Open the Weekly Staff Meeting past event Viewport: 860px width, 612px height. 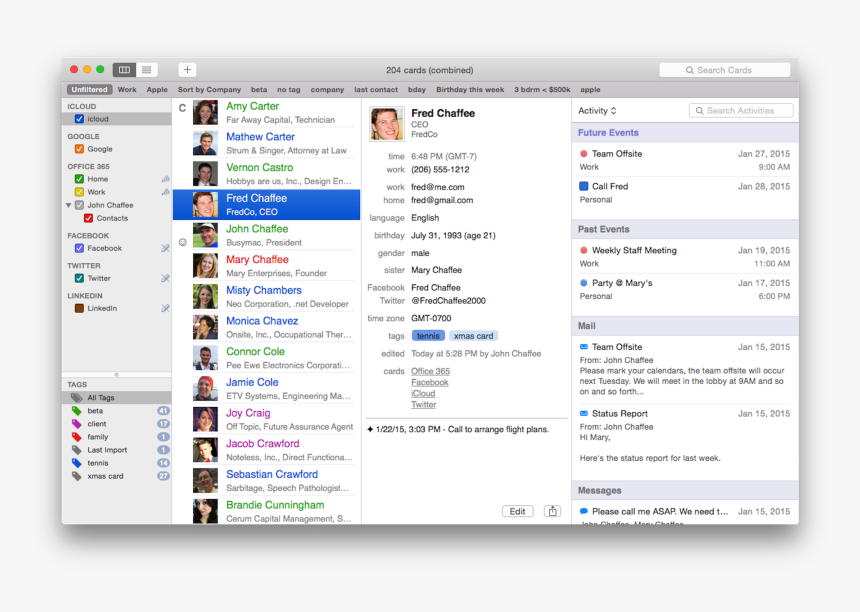coord(684,257)
